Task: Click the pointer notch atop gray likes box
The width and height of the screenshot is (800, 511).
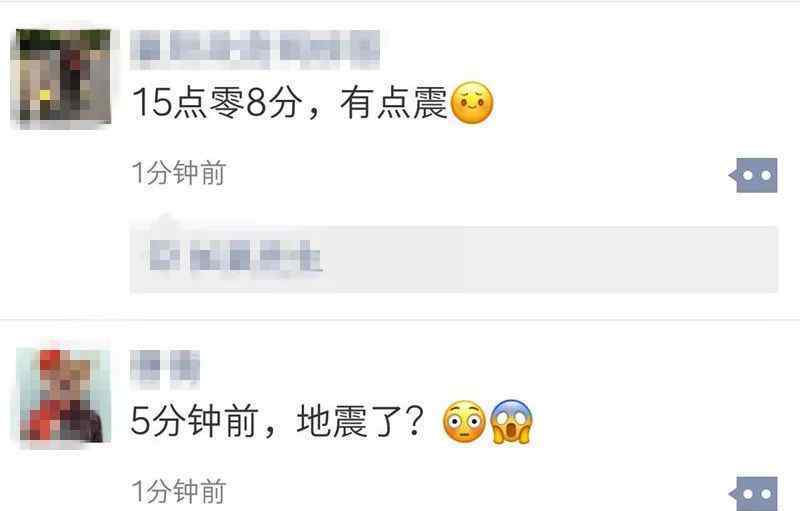Action: [165, 219]
